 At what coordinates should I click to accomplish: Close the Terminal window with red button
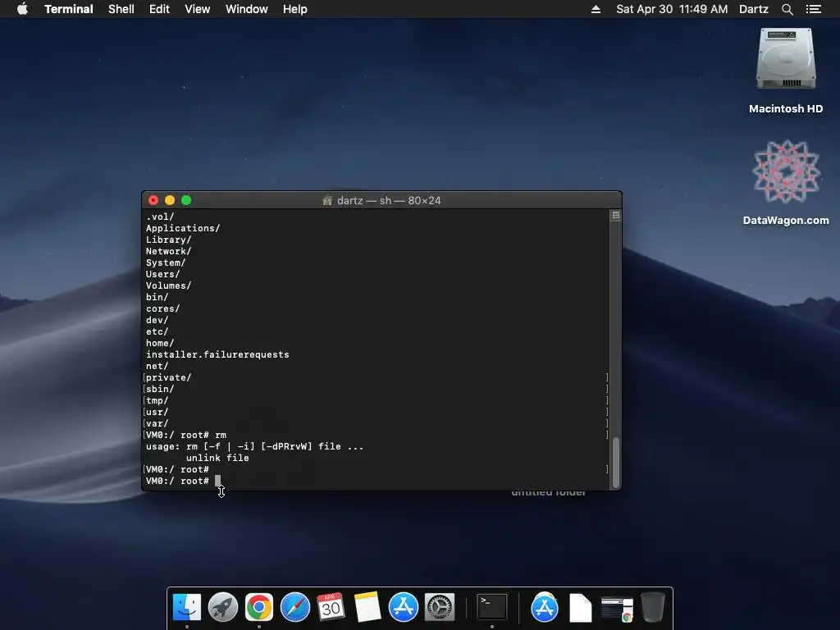153,200
